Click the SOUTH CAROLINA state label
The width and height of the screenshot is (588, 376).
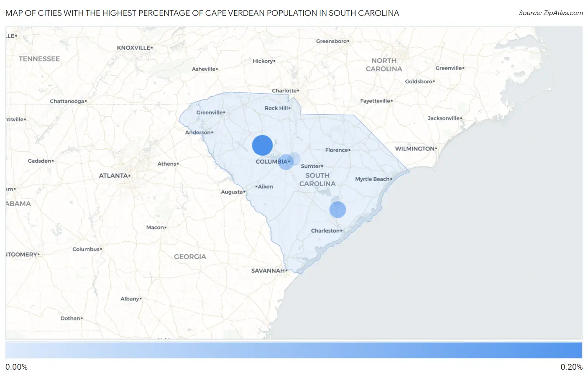tap(317, 179)
